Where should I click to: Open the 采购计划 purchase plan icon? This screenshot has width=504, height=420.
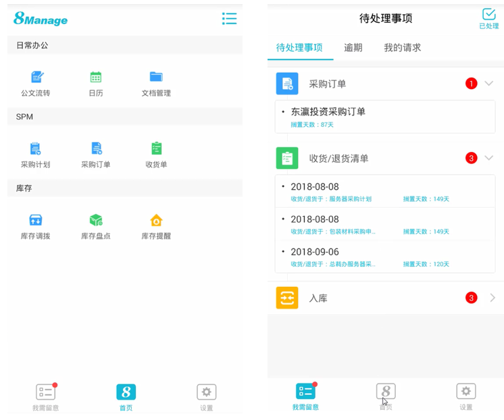(x=35, y=149)
